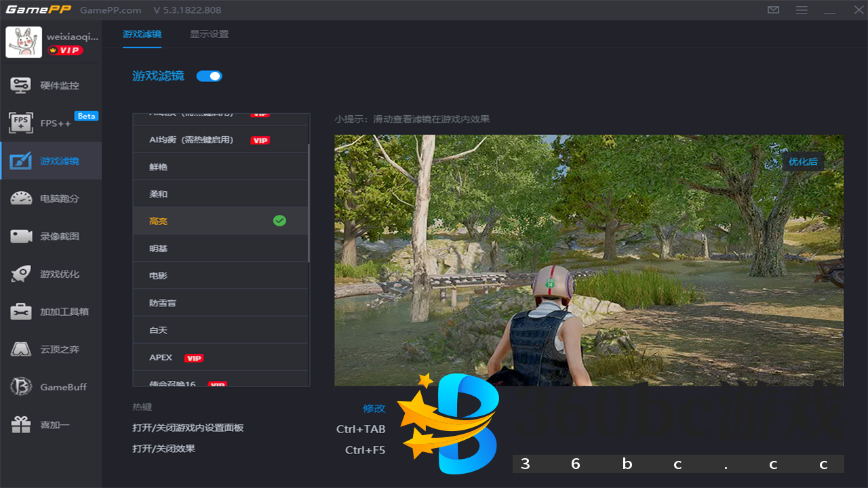This screenshot has height=488, width=868.
Task: Switch to the 显示设置 tab
Action: coord(209,34)
